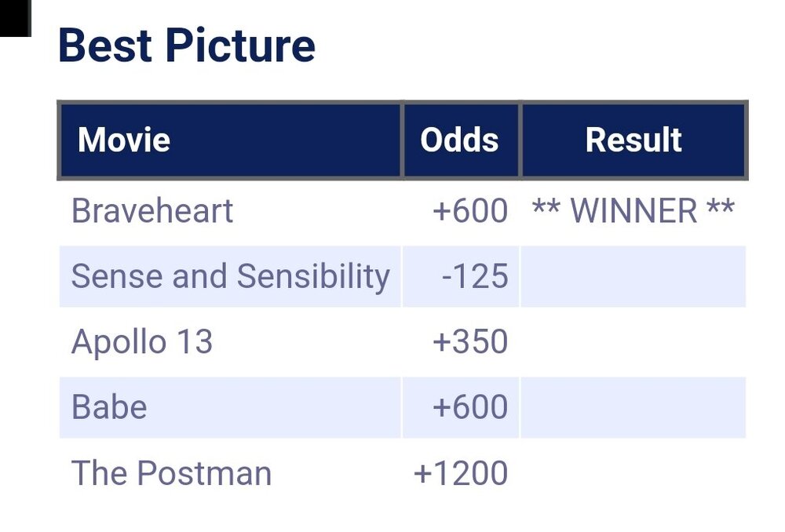Click the empty Result cell for Apollo 13
Image resolution: width=785 pixels, height=532 pixels.
[x=633, y=342]
